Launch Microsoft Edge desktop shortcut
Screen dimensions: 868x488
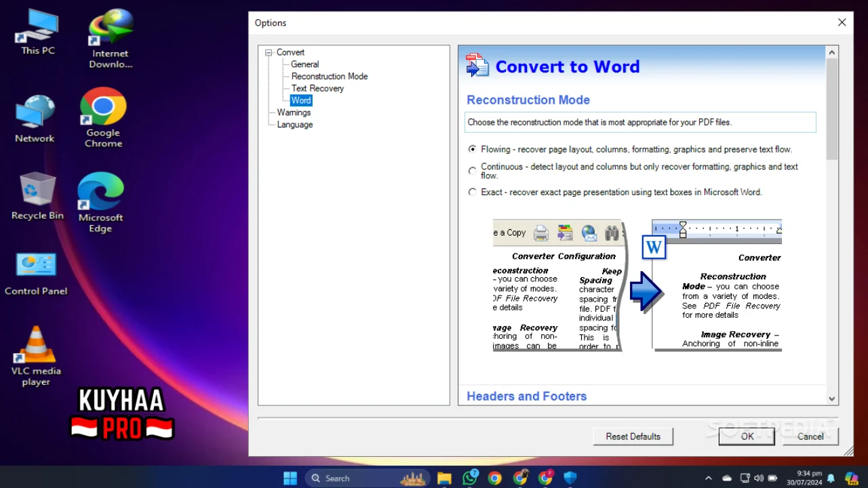click(x=100, y=203)
